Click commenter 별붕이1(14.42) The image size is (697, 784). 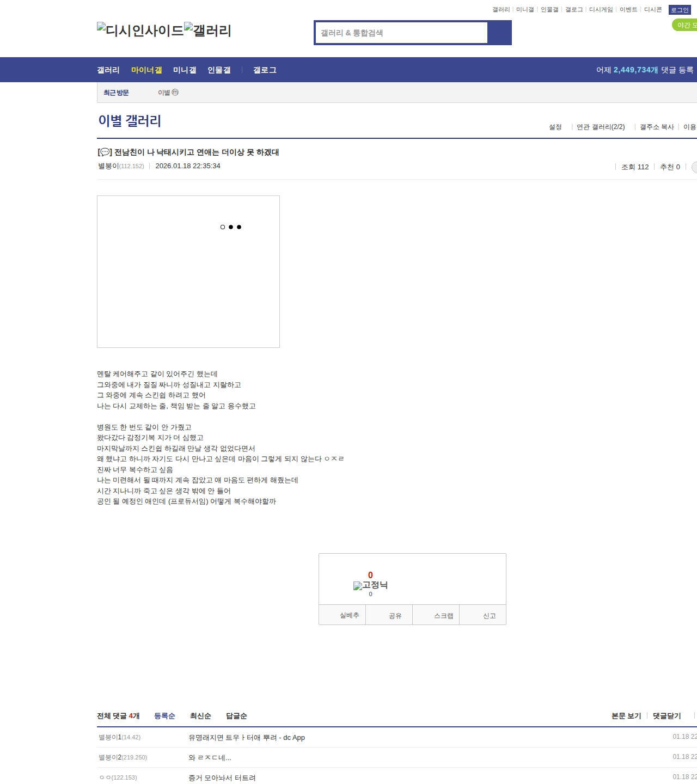(x=119, y=737)
